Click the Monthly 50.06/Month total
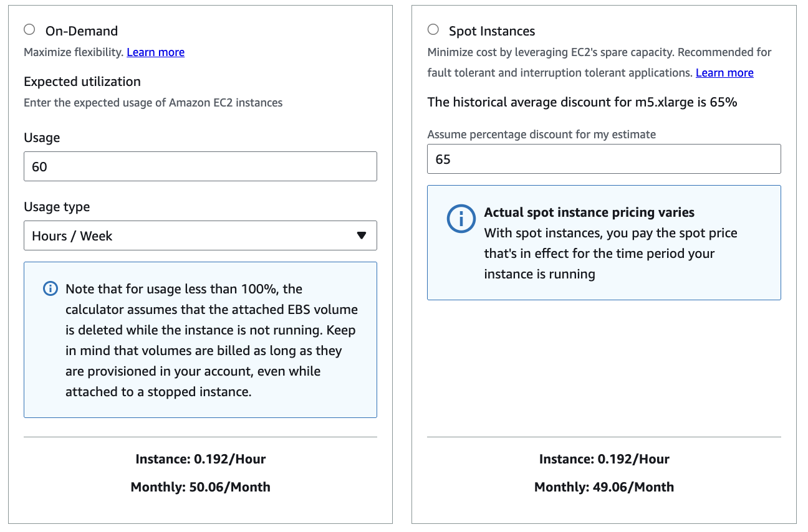Viewport: 808px width, 532px height. point(200,487)
